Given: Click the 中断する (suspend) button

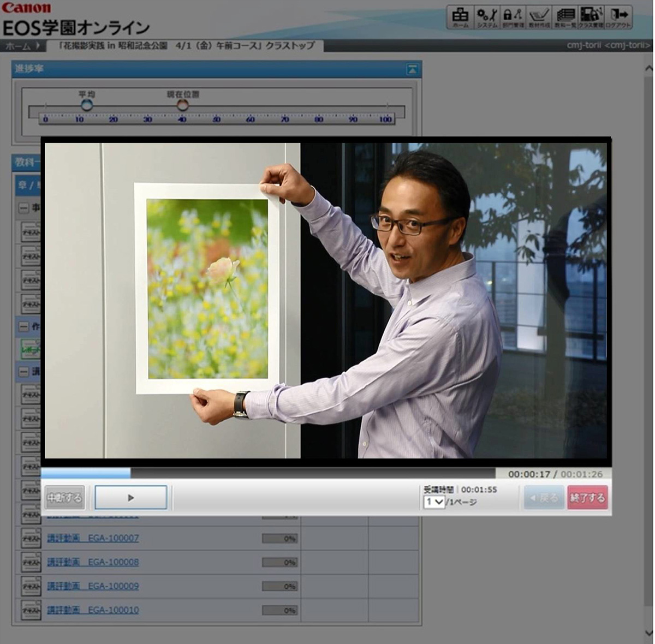Looking at the screenshot, I should point(64,498).
